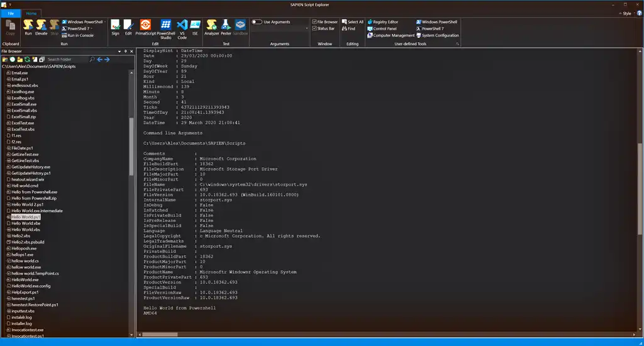The width and height of the screenshot is (644, 346).
Task: Open Arguments combo box dropdown
Action: [306, 28]
